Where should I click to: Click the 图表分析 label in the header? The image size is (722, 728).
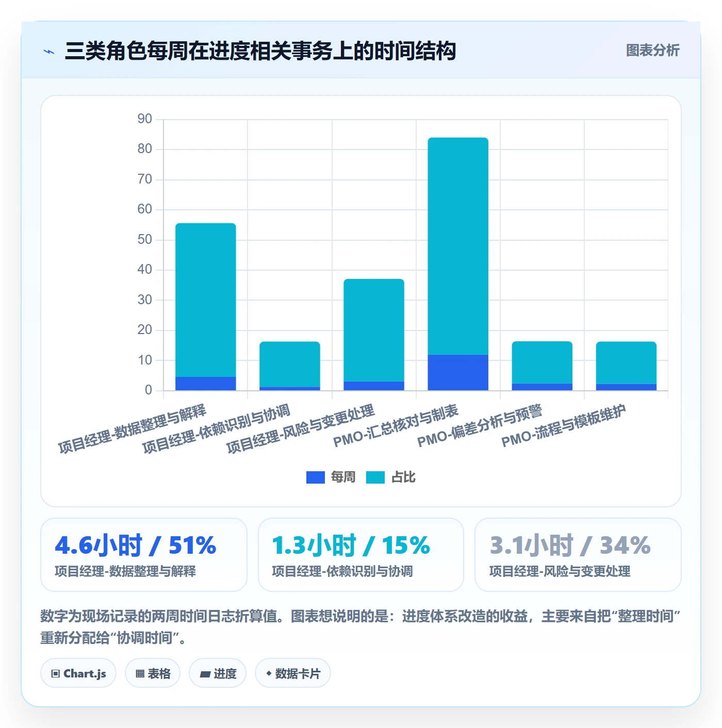click(652, 51)
